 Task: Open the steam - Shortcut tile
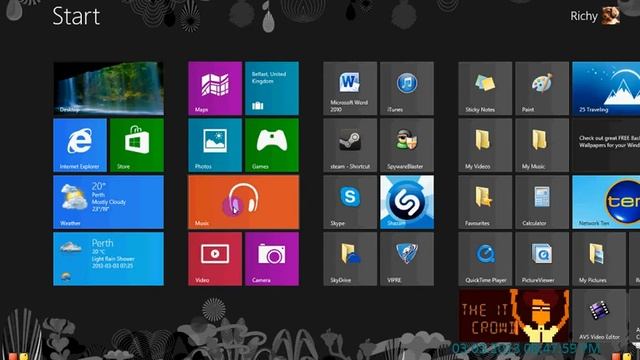tap(350, 145)
